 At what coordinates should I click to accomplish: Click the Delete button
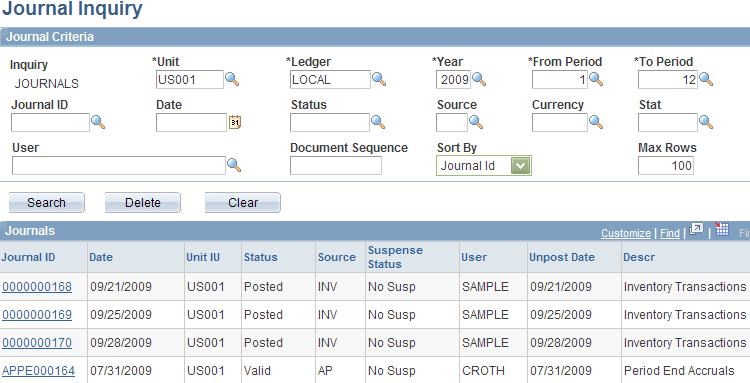click(143, 203)
